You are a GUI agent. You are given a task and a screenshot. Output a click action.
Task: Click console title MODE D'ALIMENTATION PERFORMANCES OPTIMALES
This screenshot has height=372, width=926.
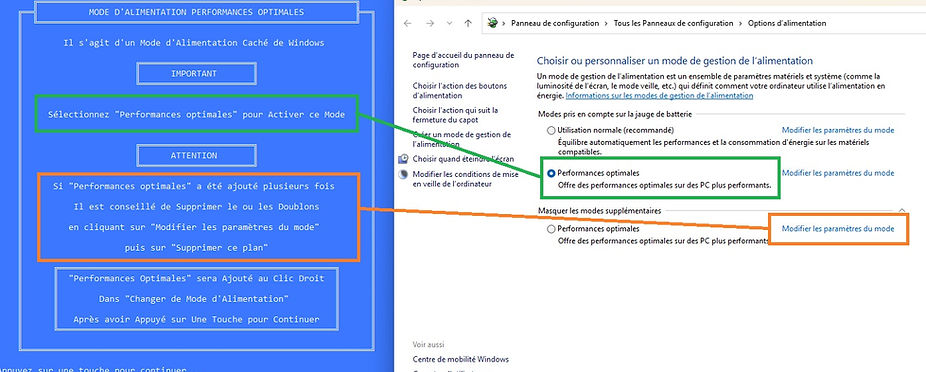pos(196,12)
